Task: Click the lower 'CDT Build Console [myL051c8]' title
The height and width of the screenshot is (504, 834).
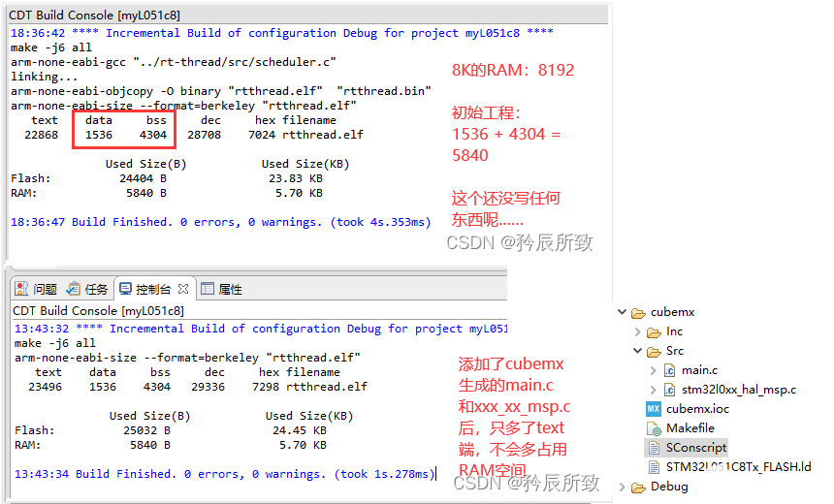Action: pos(98,310)
